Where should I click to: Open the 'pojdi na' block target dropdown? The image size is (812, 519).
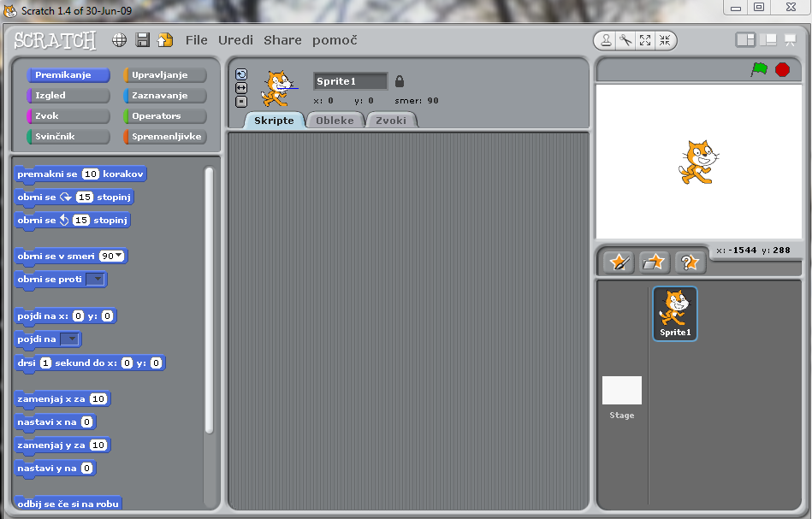[x=72, y=339]
